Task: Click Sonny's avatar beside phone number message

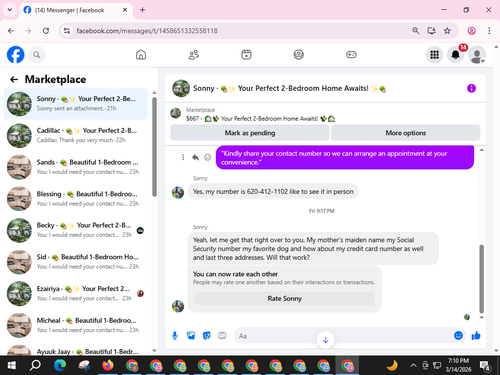Action: point(178,192)
